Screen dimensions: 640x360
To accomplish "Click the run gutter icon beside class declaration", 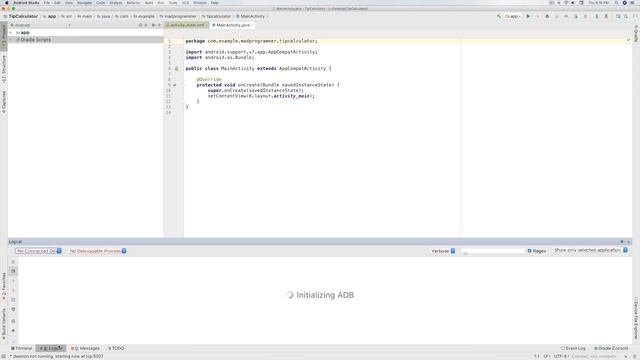I will pos(177,69).
